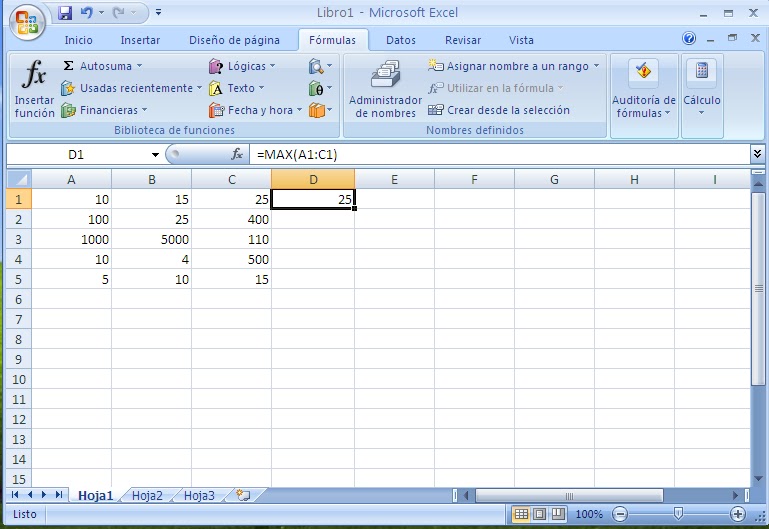Switch to Page Layout view
Image resolution: width=769 pixels, height=529 pixels.
pos(539,514)
